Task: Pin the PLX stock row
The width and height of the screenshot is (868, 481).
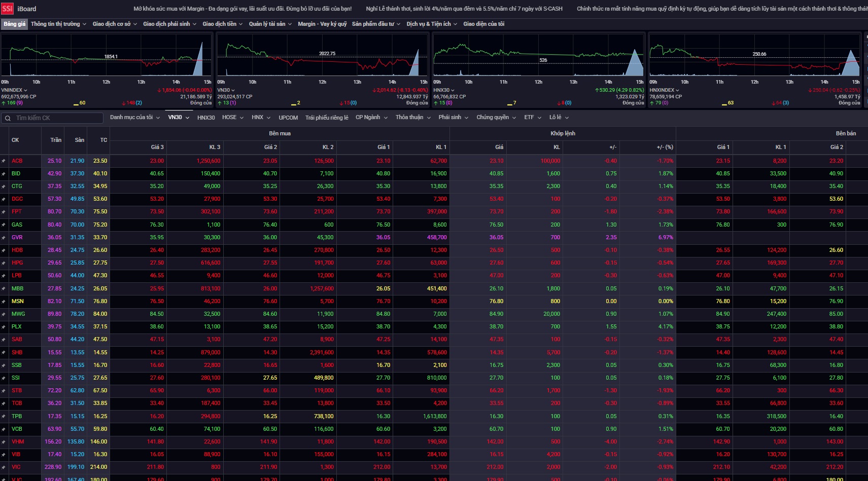Action: coord(4,327)
